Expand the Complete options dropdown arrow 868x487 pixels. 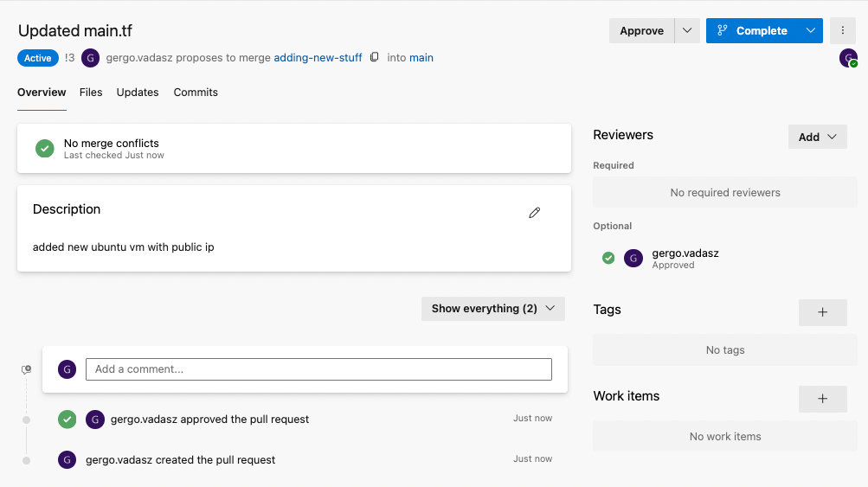[x=810, y=30]
